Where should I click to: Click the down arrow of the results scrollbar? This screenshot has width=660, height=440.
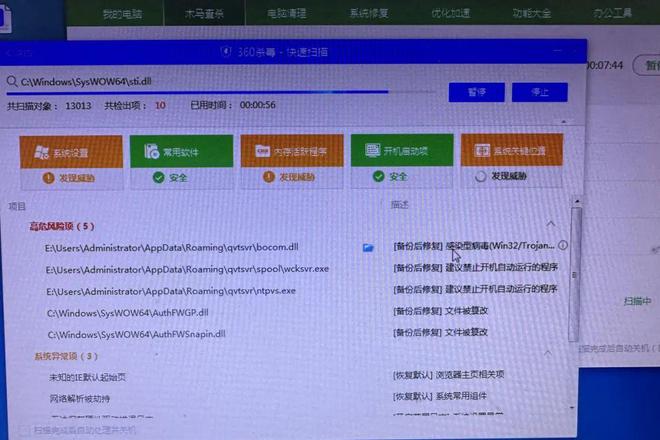point(572,408)
